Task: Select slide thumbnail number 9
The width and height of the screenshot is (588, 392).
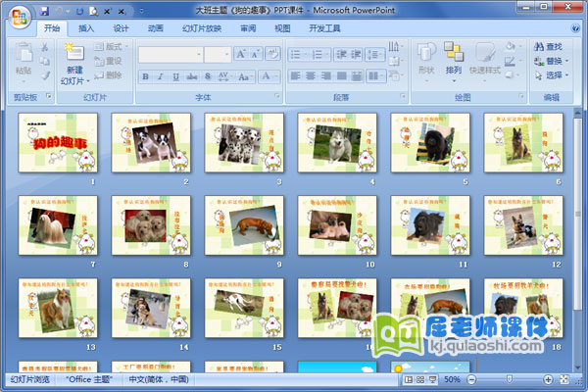Action: coord(244,224)
